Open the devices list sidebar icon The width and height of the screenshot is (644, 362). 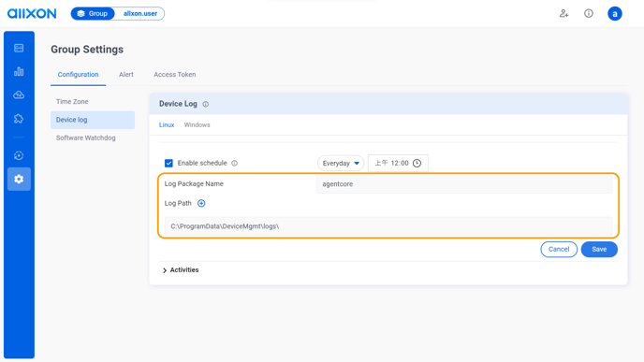[19, 48]
